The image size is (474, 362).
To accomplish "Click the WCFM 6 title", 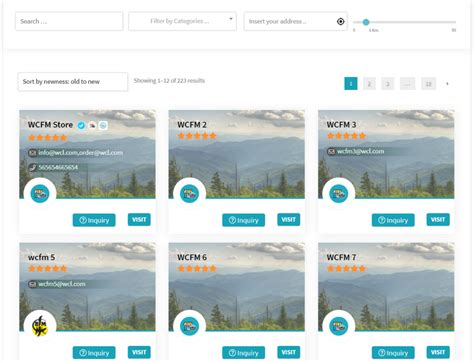I will pos(192,257).
